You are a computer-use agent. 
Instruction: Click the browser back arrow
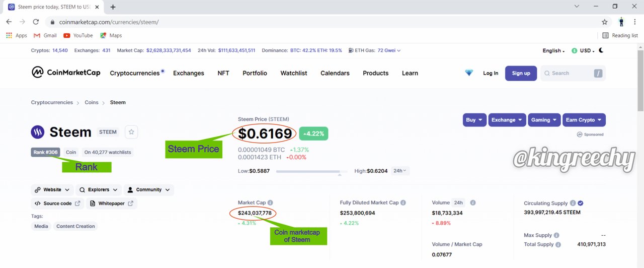pos(9,22)
